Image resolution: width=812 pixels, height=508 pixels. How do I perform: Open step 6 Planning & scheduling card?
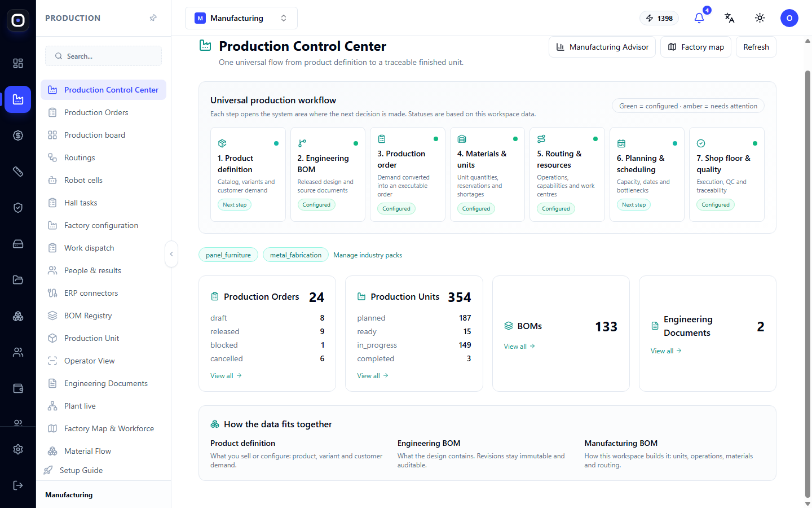click(x=647, y=174)
